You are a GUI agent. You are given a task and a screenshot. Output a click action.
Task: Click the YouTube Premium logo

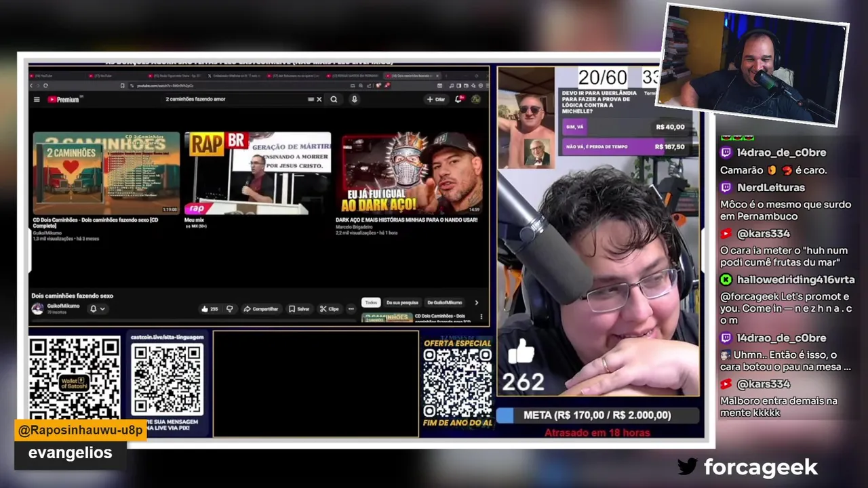tap(64, 100)
